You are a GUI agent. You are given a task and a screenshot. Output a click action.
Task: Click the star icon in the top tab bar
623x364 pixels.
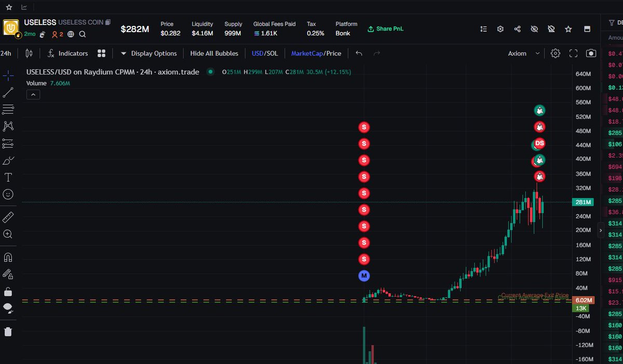[9, 7]
